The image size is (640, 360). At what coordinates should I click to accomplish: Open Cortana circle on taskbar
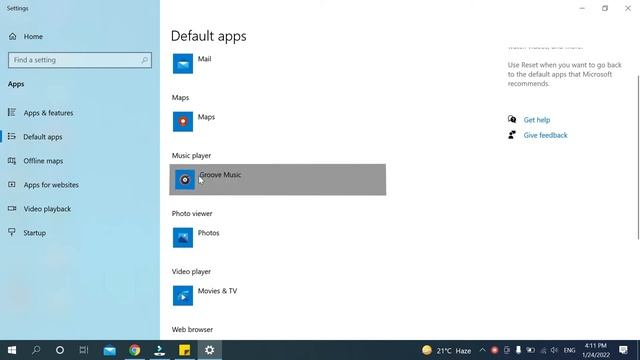[x=60, y=350]
